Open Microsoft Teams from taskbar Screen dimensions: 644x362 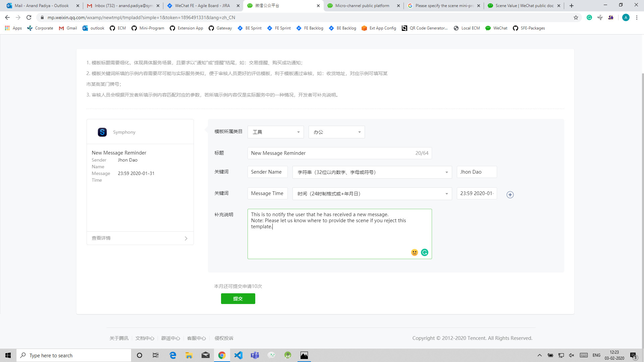coord(255,355)
